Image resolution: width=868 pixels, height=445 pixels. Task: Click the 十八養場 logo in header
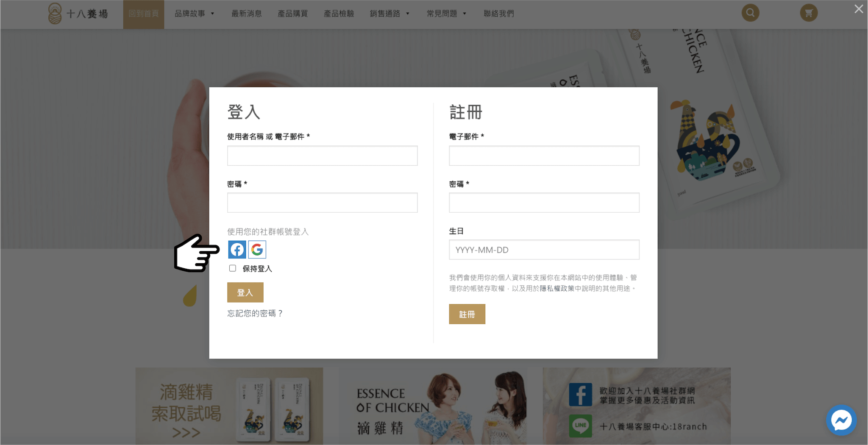78,14
